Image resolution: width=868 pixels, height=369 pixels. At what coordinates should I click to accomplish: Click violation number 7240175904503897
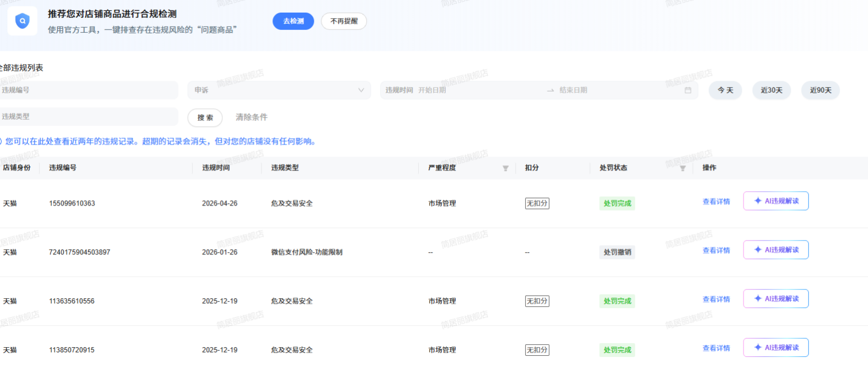click(x=79, y=253)
